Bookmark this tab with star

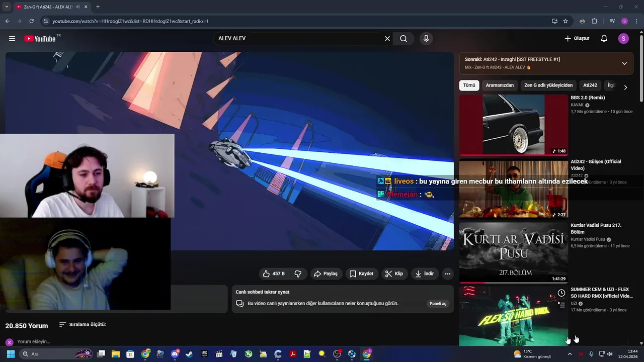click(566, 21)
